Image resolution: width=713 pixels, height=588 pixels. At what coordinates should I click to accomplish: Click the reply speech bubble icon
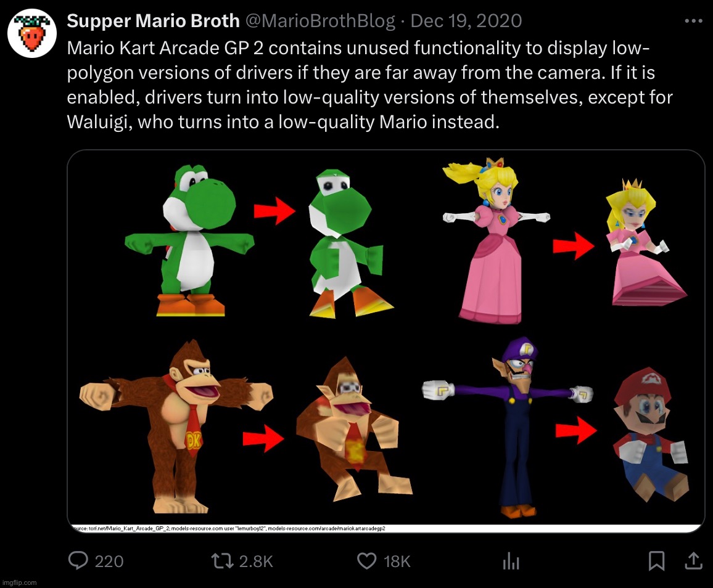pos(77,561)
